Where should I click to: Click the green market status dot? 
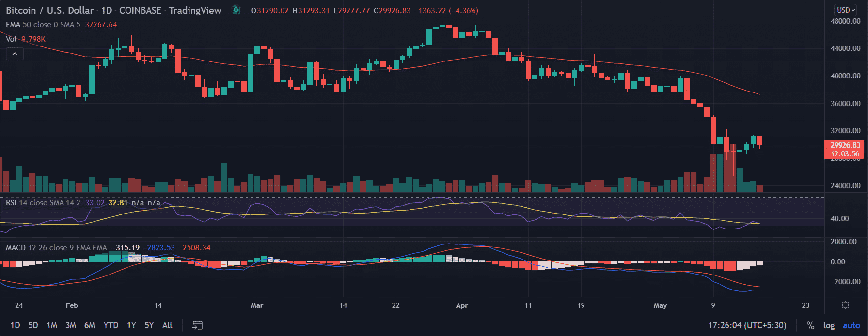point(236,10)
